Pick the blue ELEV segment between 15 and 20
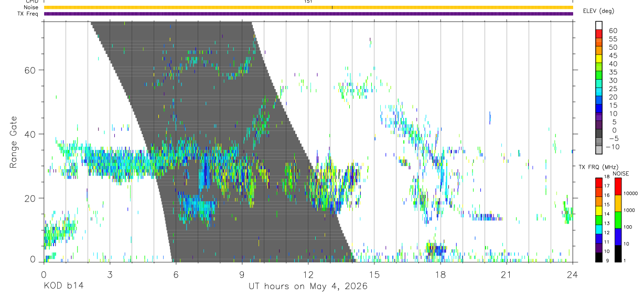644x297 pixels. (x=599, y=100)
